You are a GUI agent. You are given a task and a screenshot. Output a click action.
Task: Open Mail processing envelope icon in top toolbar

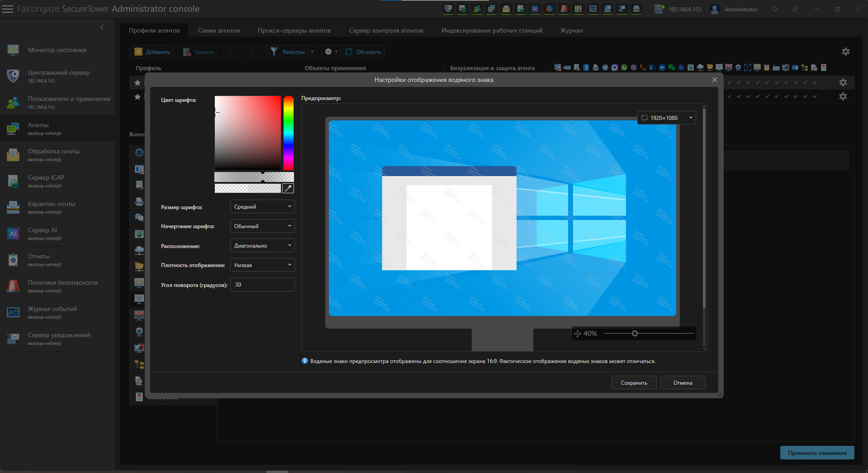pos(506,9)
